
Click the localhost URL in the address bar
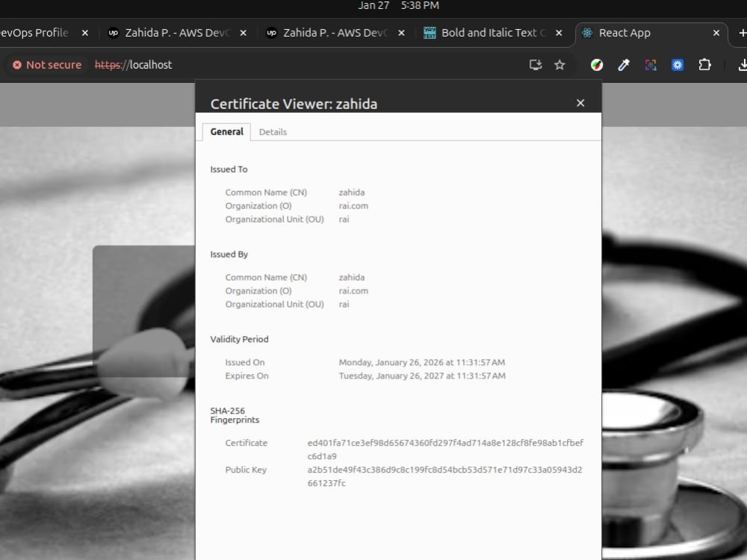pyautogui.click(x=134, y=65)
